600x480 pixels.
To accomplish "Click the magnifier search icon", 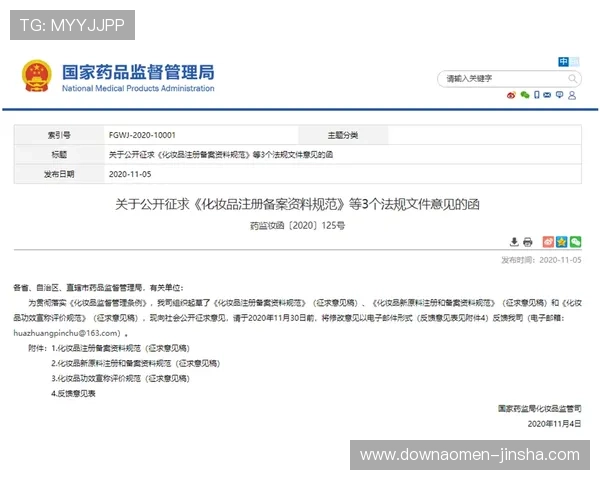I will pyautogui.click(x=572, y=79).
